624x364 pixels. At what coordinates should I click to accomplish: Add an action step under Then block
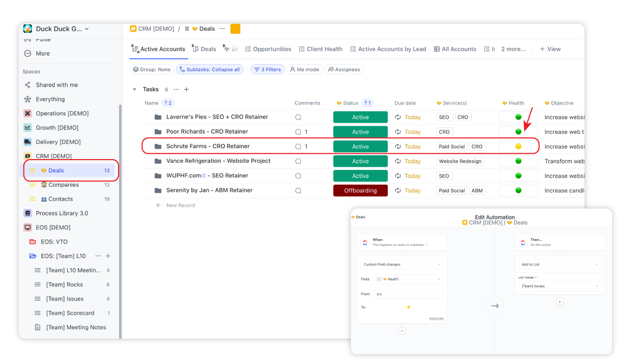[x=560, y=302]
